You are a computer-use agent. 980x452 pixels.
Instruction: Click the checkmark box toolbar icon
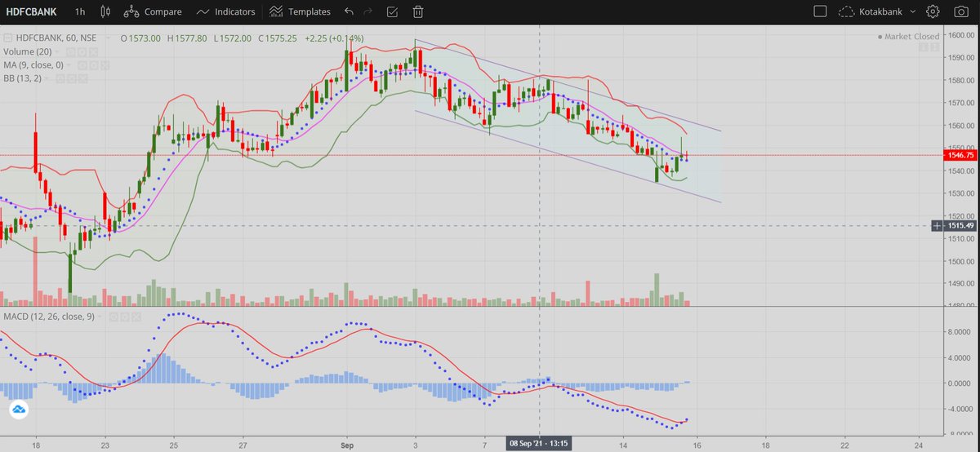(393, 12)
